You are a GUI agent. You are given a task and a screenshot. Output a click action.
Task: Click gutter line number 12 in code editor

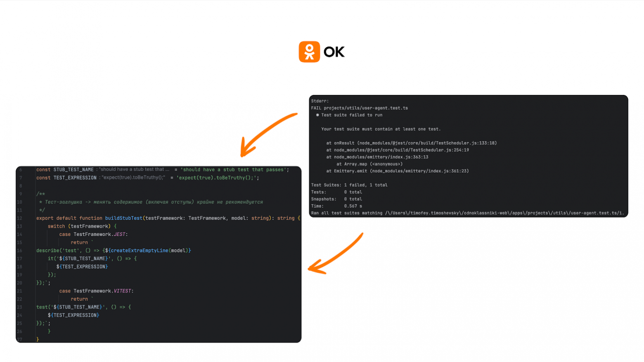[19, 218]
